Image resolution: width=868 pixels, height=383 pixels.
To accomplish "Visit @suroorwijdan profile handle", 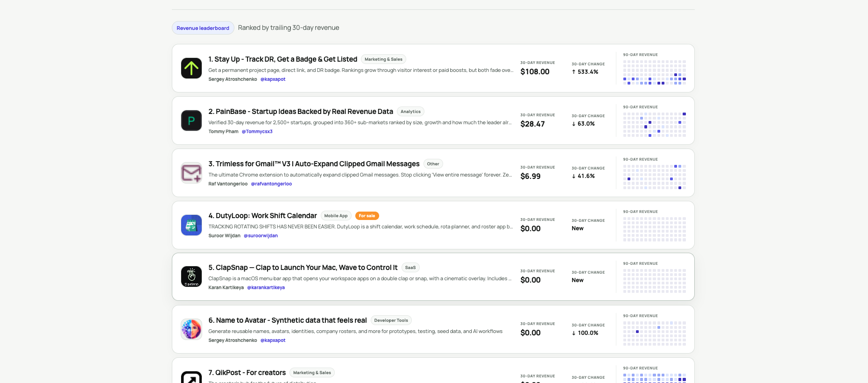I will tap(261, 236).
